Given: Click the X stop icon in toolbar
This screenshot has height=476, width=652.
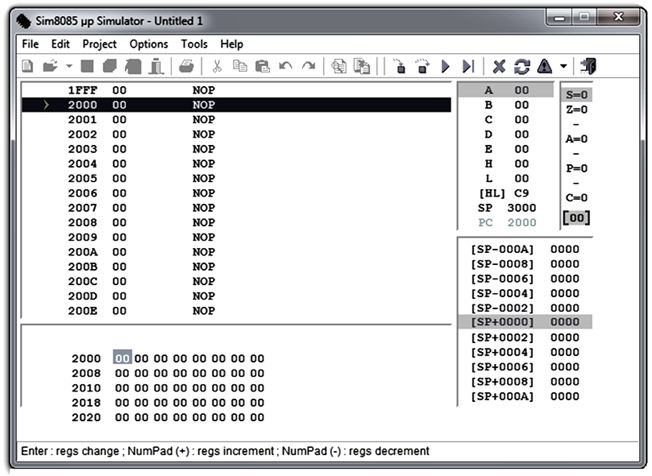Looking at the screenshot, I should point(499,66).
